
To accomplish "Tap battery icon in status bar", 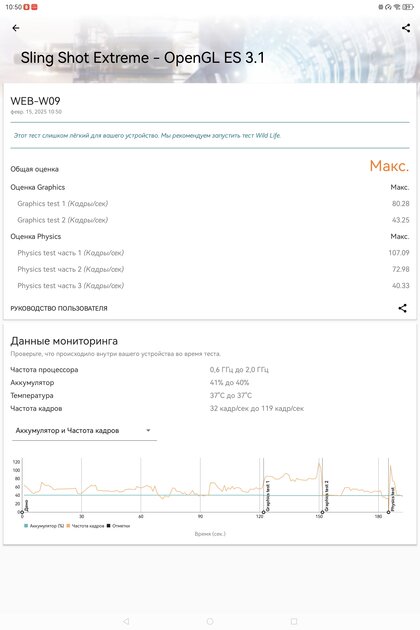I will coord(408,7).
